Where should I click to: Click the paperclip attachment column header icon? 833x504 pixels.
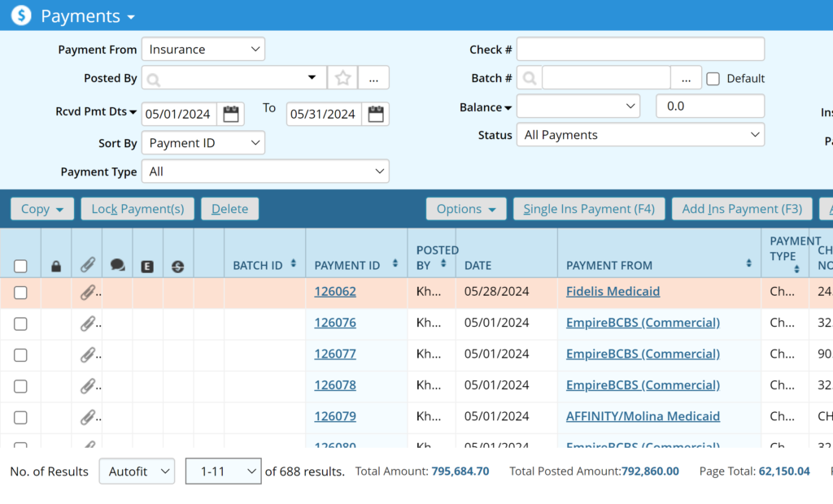(87, 265)
